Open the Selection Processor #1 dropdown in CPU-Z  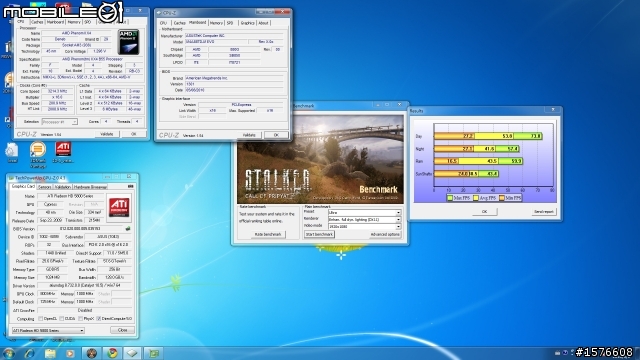(59, 122)
